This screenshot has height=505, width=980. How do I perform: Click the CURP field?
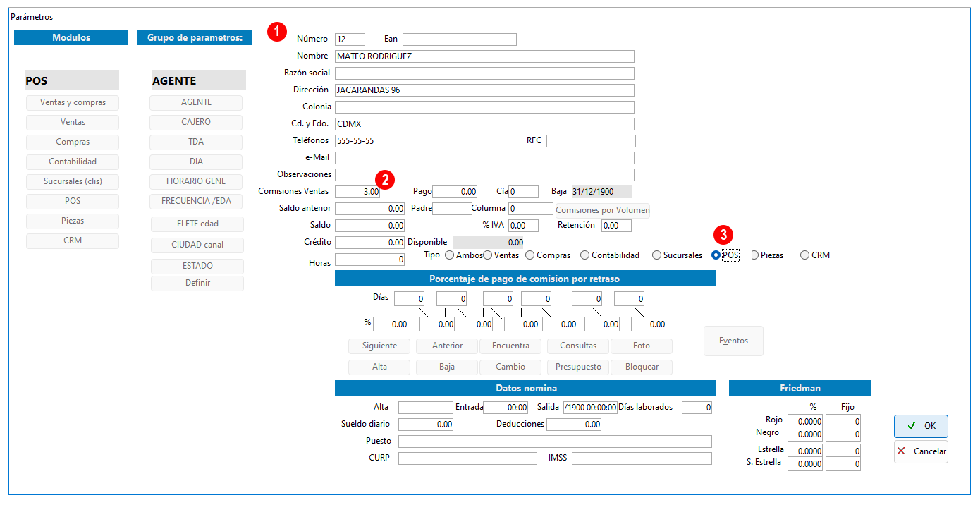coord(467,459)
